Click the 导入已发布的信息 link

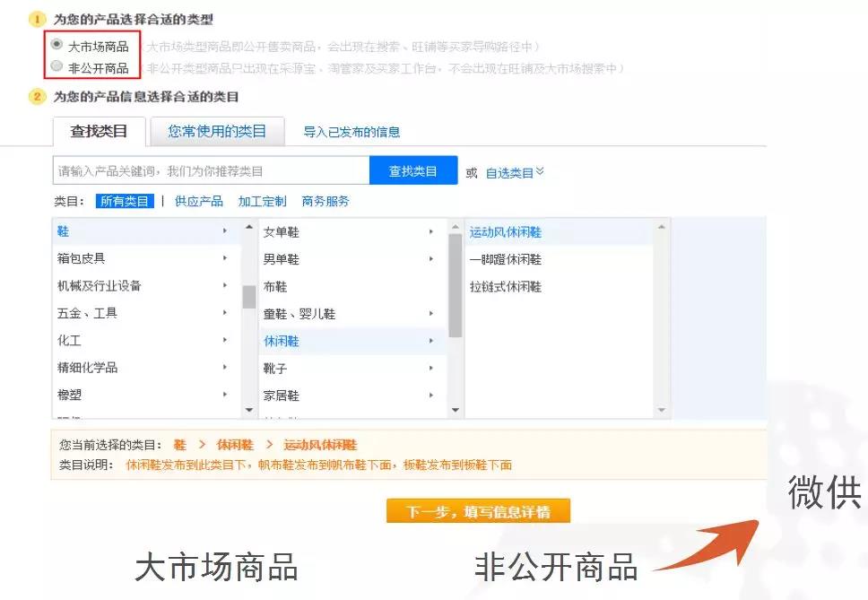coord(352,132)
